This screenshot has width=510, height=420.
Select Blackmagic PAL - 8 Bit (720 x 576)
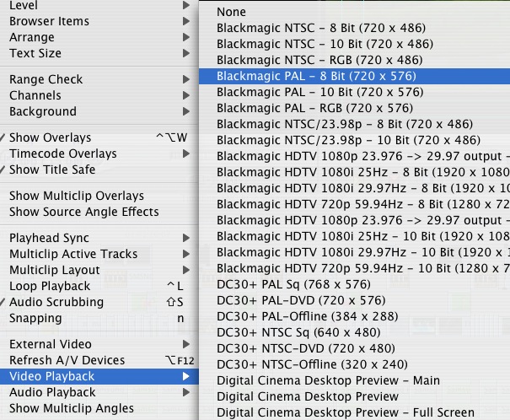355,76
